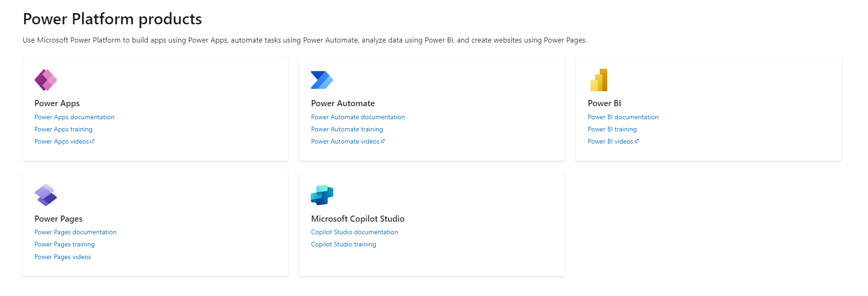Click the Power Automate product icon

point(322,79)
